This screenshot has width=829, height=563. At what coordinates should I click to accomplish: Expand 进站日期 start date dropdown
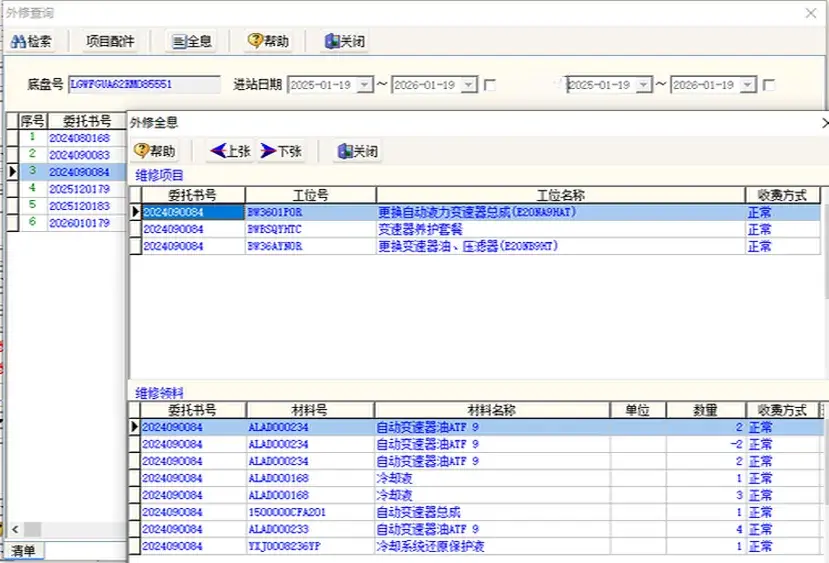pos(364,86)
